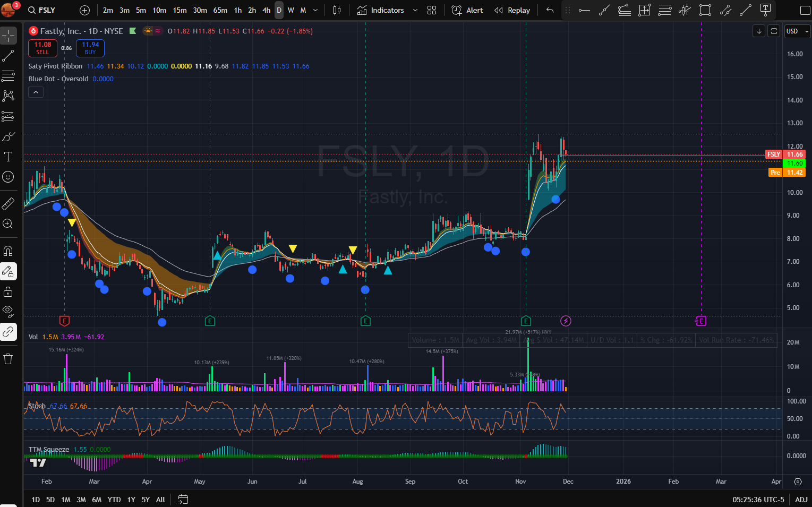
Task: Click the TTM Squeeze indicator label
Action: pyautogui.click(x=49, y=450)
